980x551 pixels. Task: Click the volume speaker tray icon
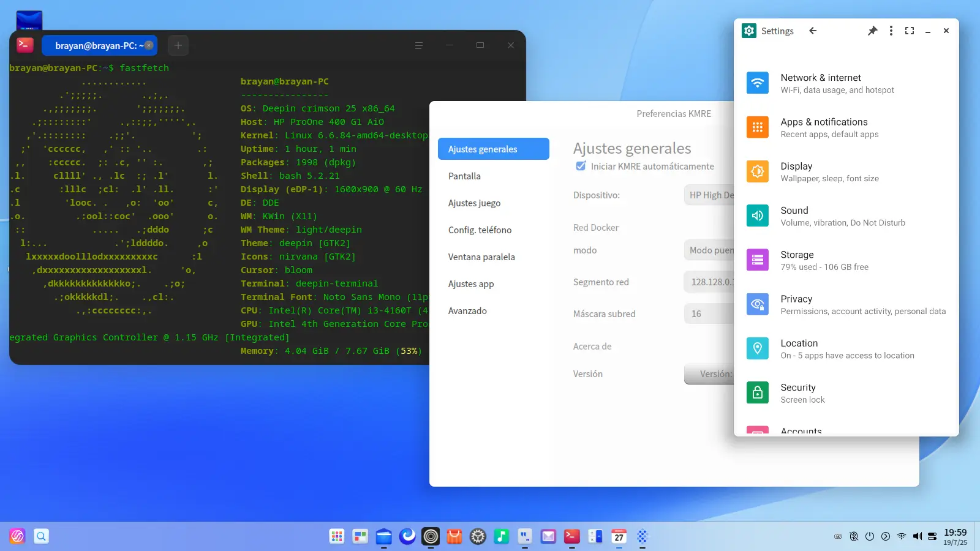tap(918, 536)
